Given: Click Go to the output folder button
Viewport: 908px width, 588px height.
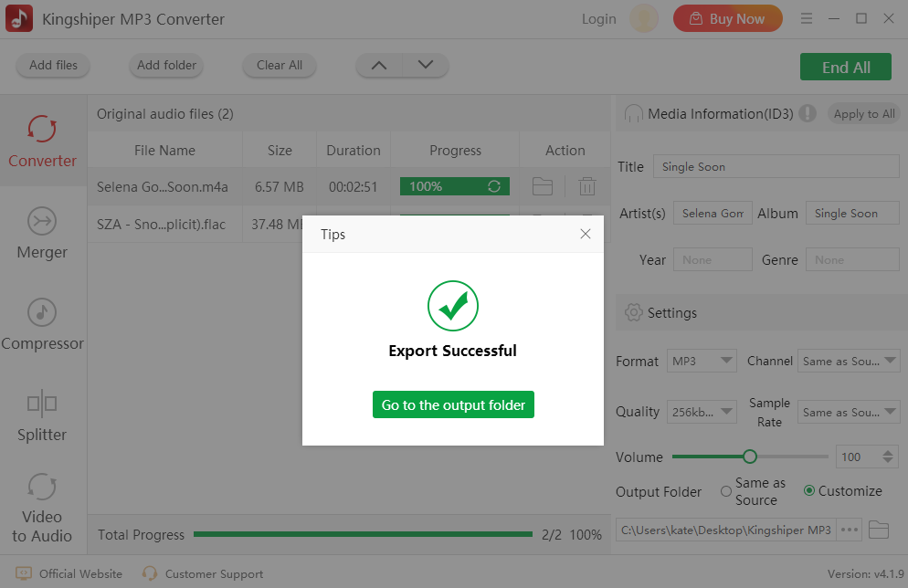Looking at the screenshot, I should [453, 404].
